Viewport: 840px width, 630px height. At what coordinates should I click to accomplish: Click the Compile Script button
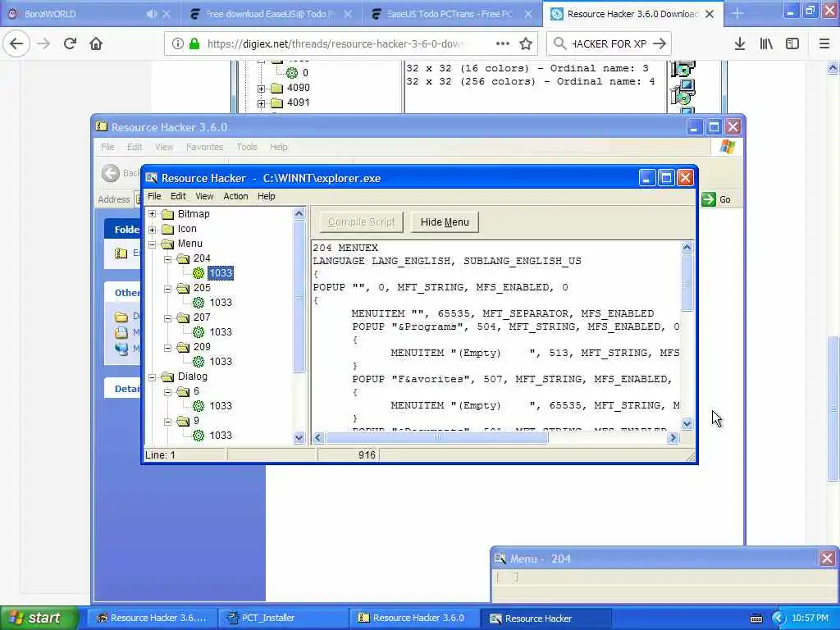click(361, 221)
